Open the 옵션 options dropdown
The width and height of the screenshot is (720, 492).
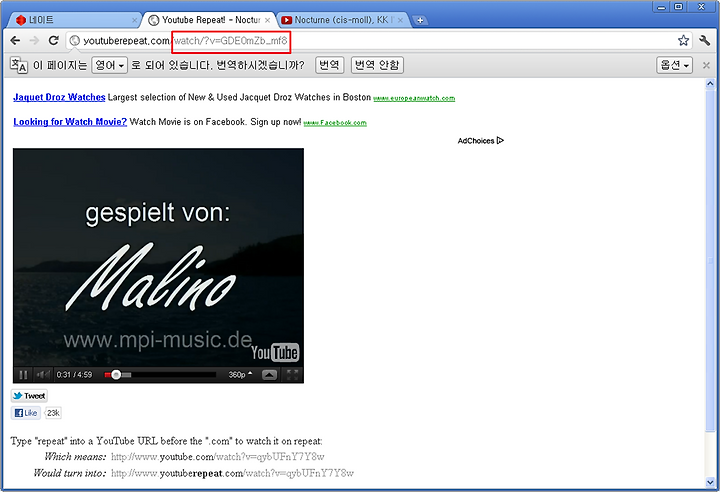674,65
